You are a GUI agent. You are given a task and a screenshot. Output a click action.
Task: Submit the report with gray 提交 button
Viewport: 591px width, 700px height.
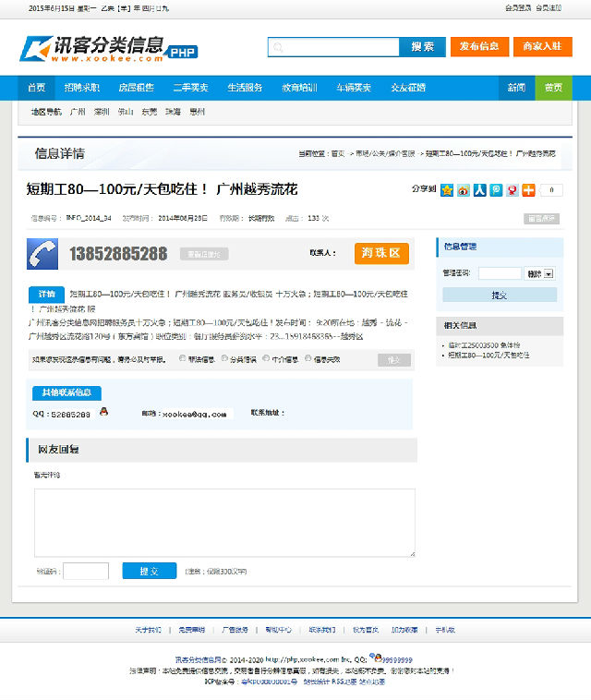click(393, 360)
